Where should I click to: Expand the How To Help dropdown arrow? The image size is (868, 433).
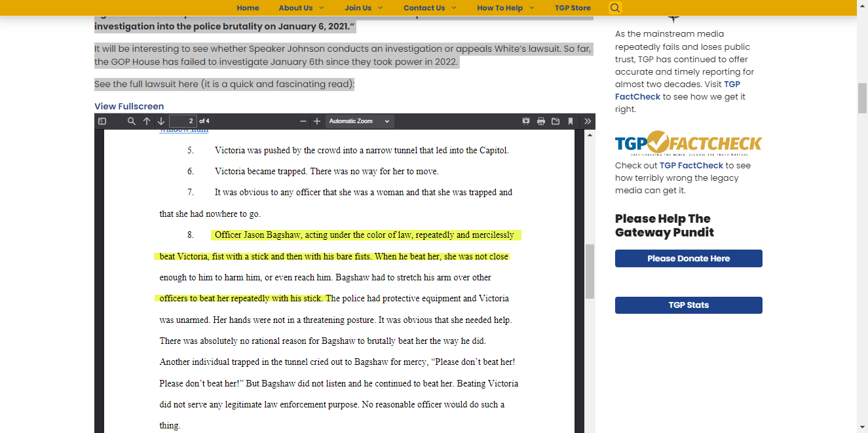point(531,8)
